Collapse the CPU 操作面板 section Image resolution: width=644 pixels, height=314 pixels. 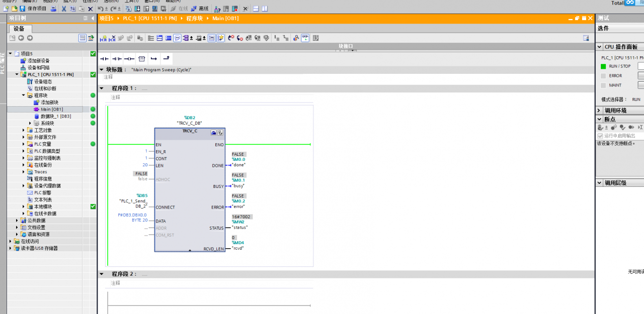point(599,47)
